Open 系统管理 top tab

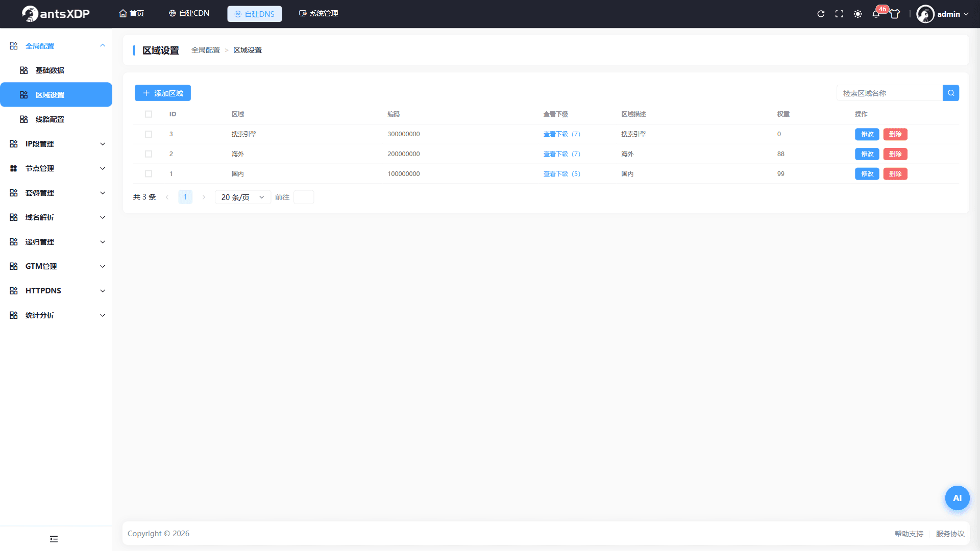(x=318, y=14)
